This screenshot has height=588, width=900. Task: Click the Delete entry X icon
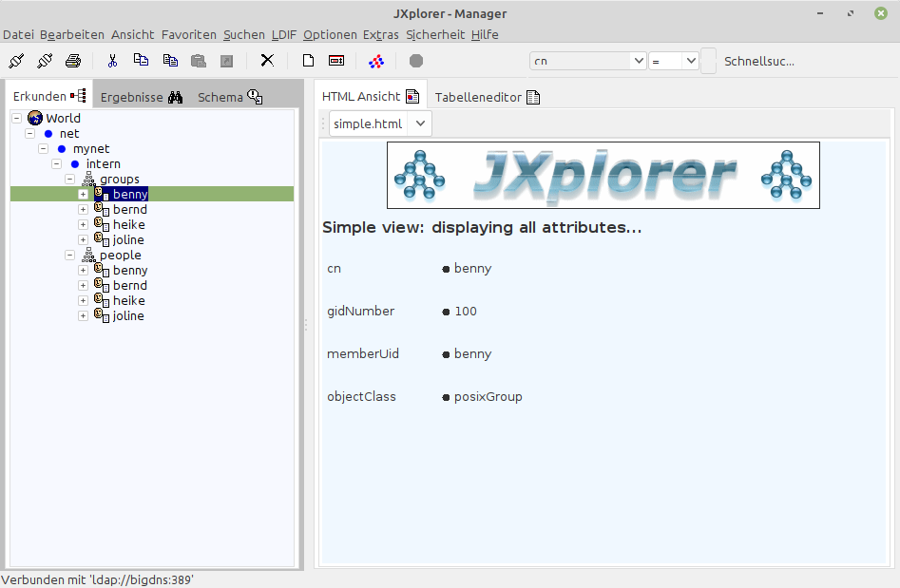tap(267, 61)
